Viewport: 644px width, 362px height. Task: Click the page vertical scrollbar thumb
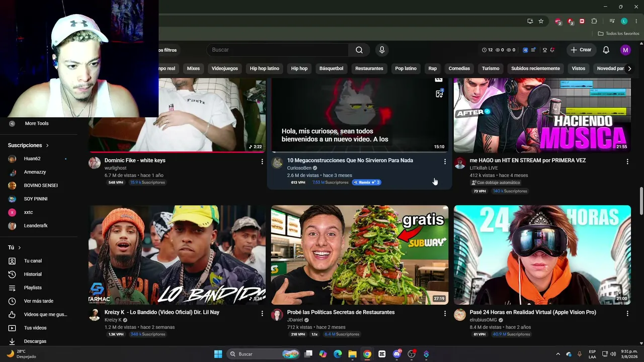pos(641,201)
